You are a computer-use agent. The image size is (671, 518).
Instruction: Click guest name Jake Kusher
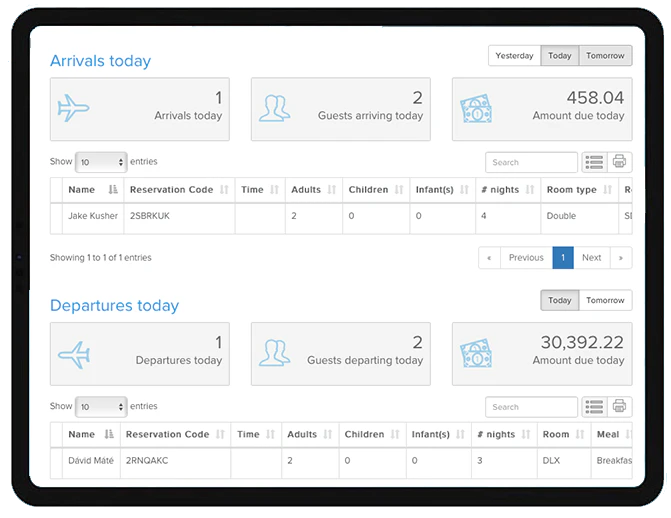tap(93, 216)
